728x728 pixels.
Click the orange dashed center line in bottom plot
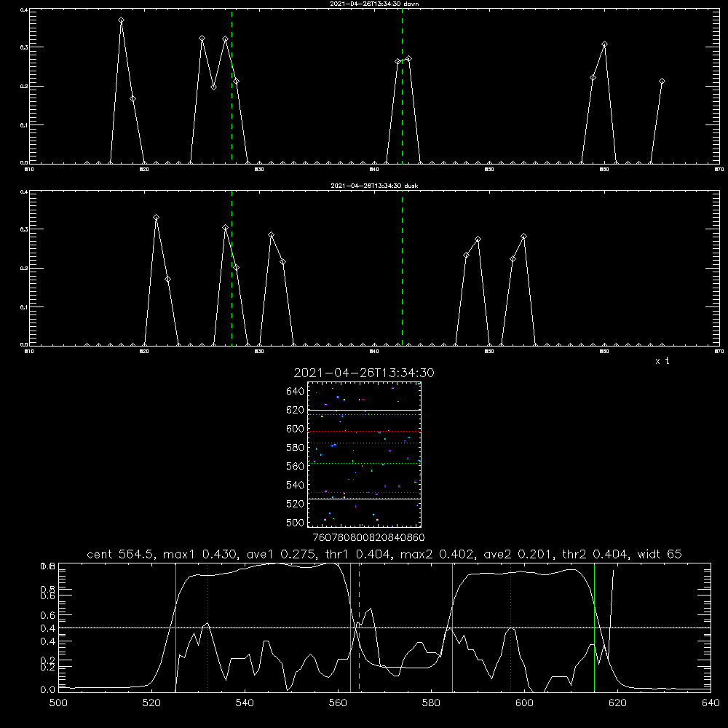[360, 627]
